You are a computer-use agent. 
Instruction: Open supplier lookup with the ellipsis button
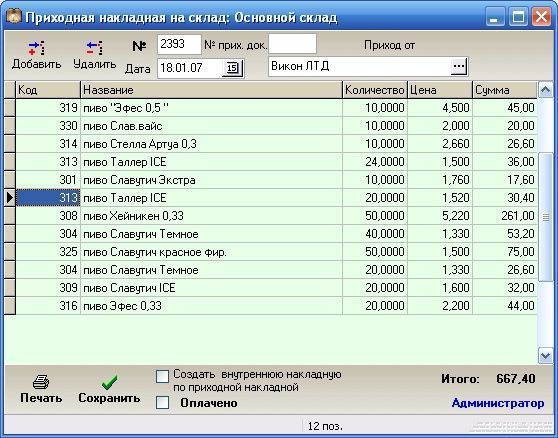click(x=458, y=66)
